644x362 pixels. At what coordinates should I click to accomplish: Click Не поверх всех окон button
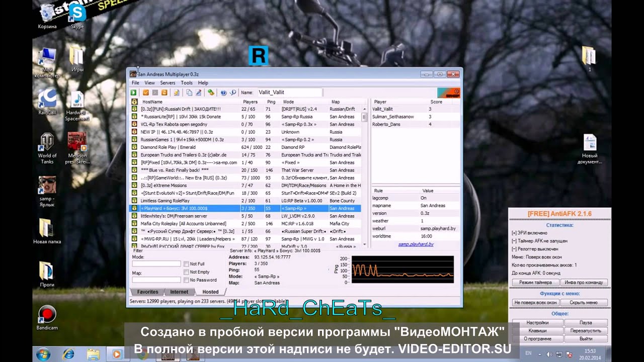pyautogui.click(x=535, y=303)
